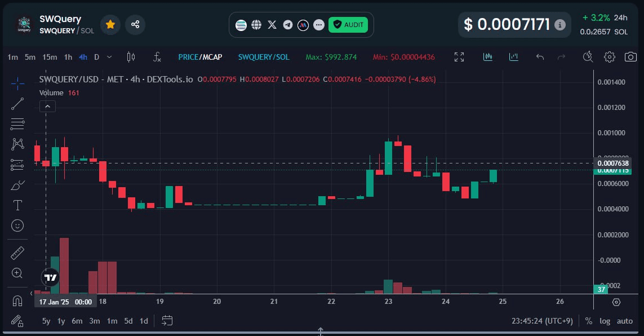The width and height of the screenshot is (644, 336).
Task: Set chart range to 5y
Action: tap(46, 321)
